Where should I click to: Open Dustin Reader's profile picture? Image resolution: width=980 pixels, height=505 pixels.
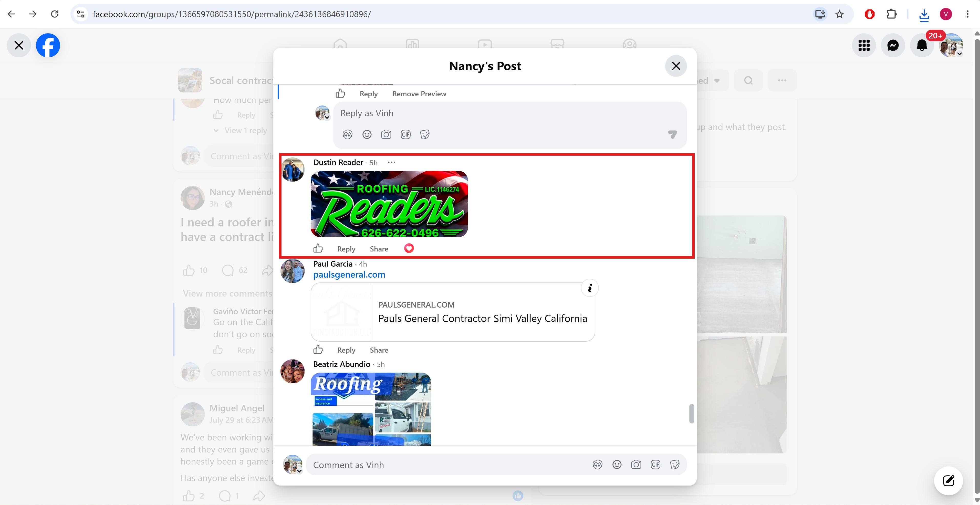point(293,170)
